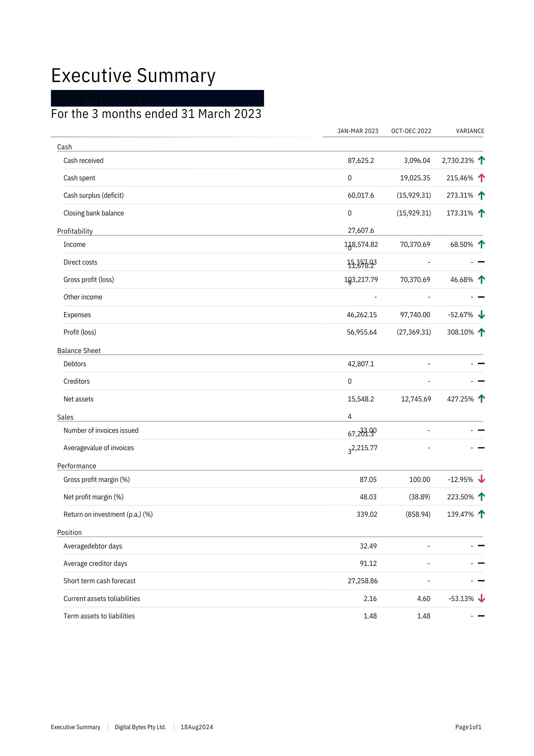Click the green up arrow beside Cash received
The width and height of the screenshot is (534, 756).
pyautogui.click(x=481, y=160)
